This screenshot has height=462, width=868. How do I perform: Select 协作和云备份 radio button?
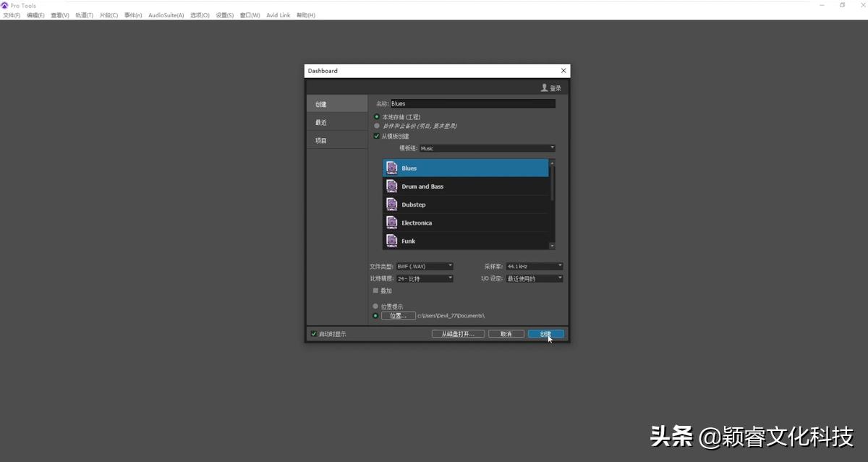[x=376, y=126]
